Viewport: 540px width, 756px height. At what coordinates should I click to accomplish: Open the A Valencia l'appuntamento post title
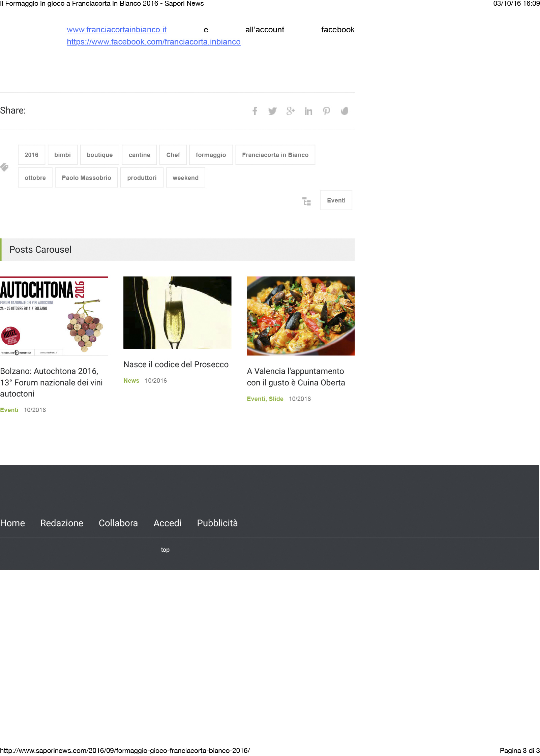(x=296, y=377)
